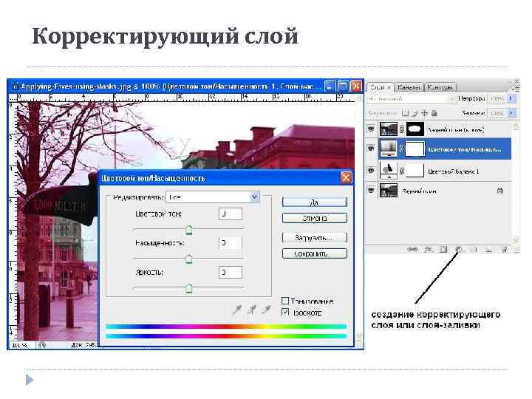Click the Яркость slider handle
The image size is (532, 399).
pyautogui.click(x=189, y=288)
